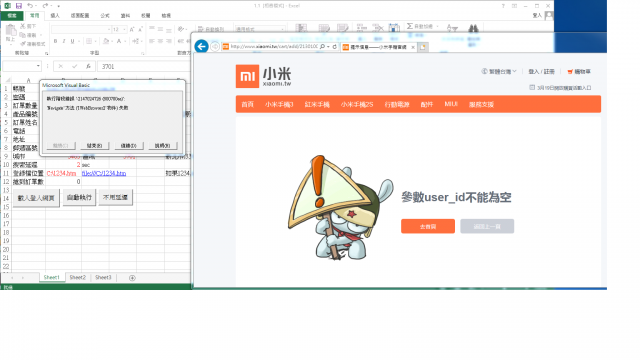Screen dimensions: 640x360
Task: Open the Formulas ribbon tab
Action: click(105, 16)
